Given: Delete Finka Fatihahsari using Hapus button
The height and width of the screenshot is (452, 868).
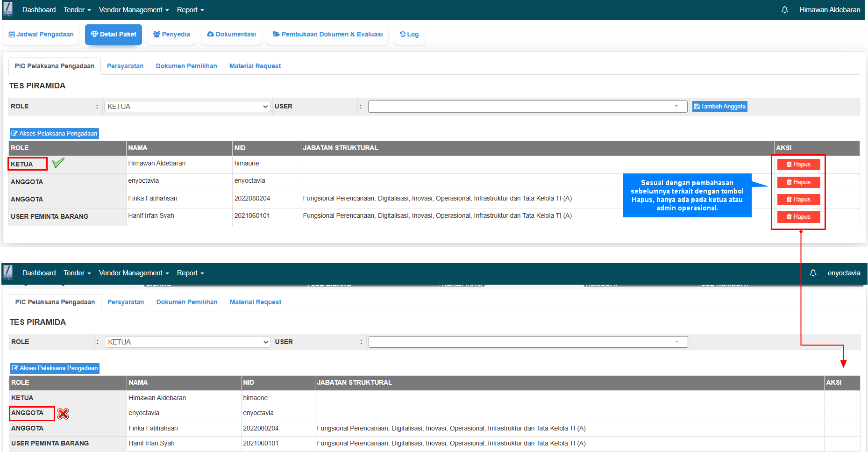Looking at the screenshot, I should tap(798, 200).
